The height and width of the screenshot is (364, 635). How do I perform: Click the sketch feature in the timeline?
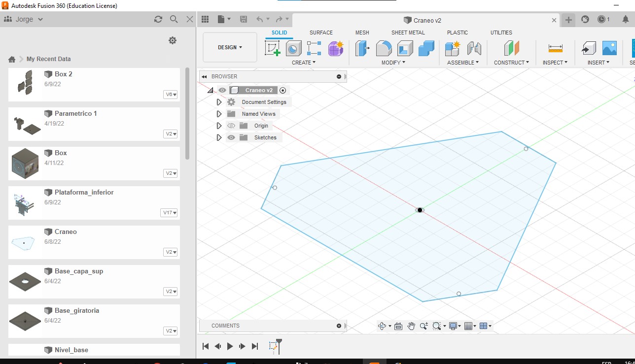click(x=274, y=347)
